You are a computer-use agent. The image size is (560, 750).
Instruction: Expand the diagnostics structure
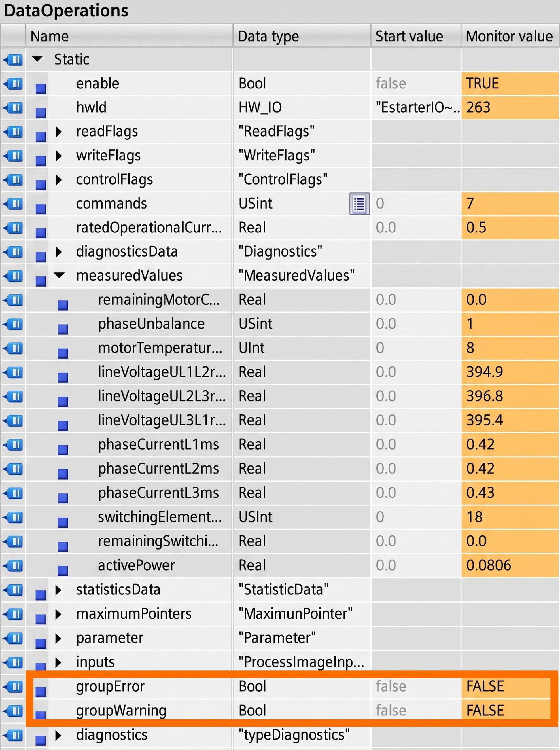(59, 735)
